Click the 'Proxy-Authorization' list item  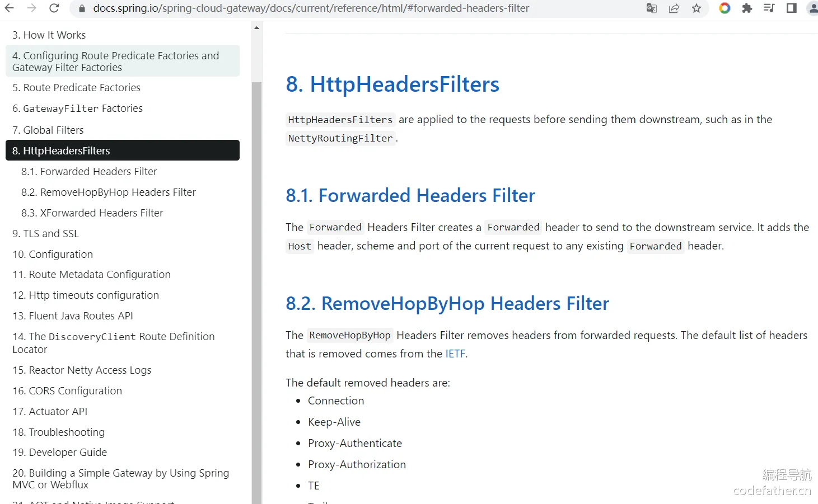point(357,465)
